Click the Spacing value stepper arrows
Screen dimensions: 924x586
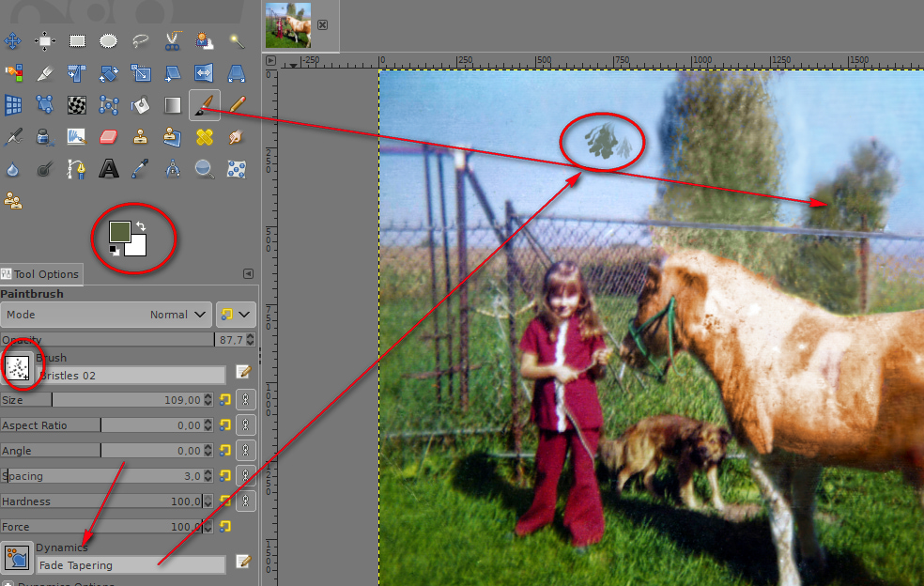pyautogui.click(x=208, y=476)
